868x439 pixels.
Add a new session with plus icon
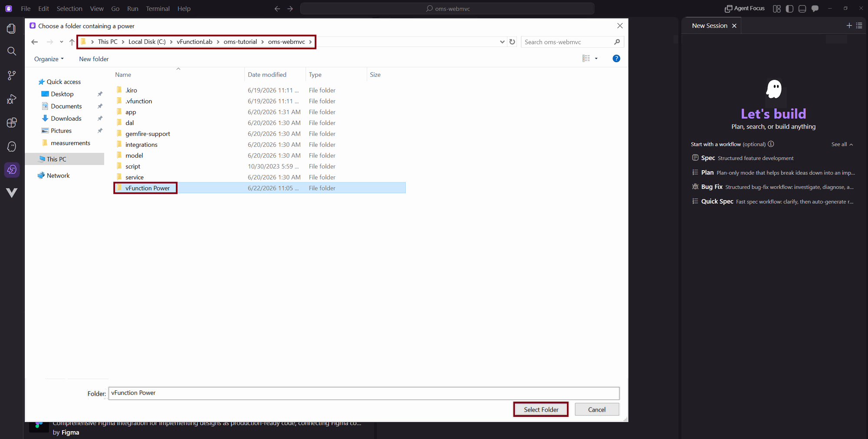point(849,26)
